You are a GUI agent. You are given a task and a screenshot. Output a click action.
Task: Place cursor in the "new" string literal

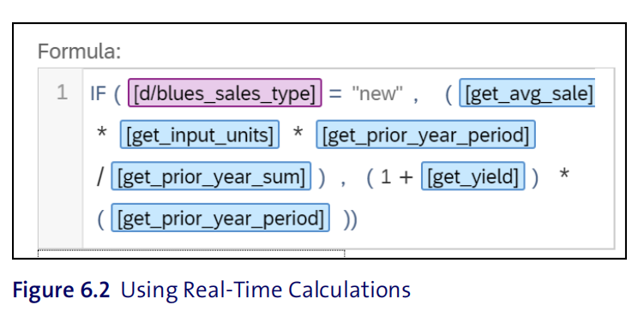point(376,94)
